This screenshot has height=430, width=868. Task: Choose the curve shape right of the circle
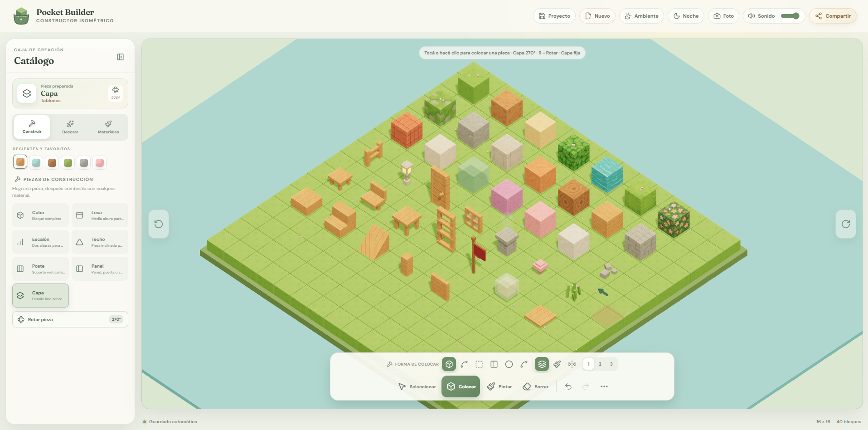[524, 364]
